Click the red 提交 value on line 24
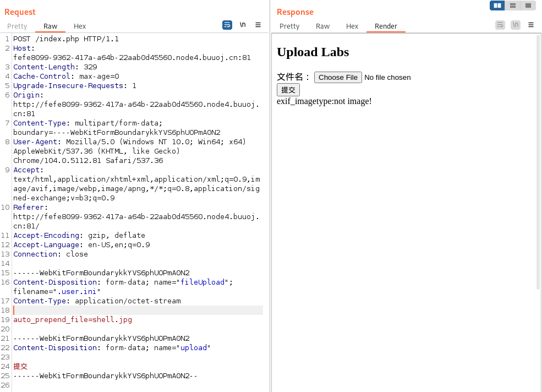This screenshot has width=542, height=392. 20,366
